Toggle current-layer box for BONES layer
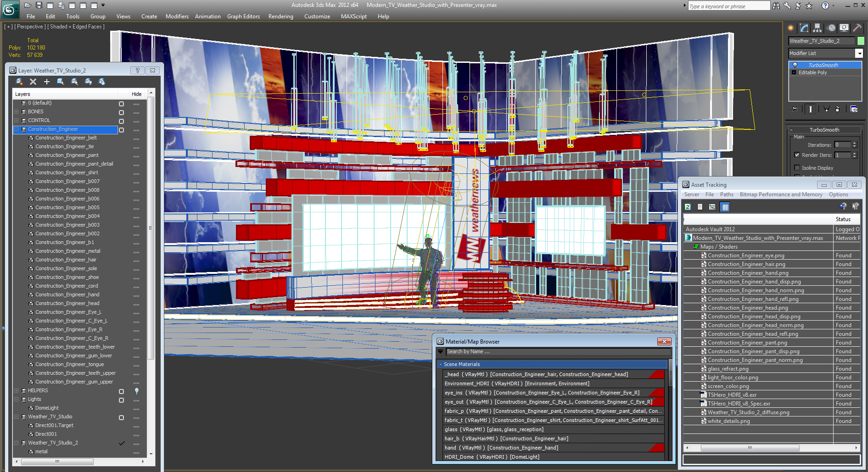This screenshot has width=868, height=472. click(x=121, y=112)
